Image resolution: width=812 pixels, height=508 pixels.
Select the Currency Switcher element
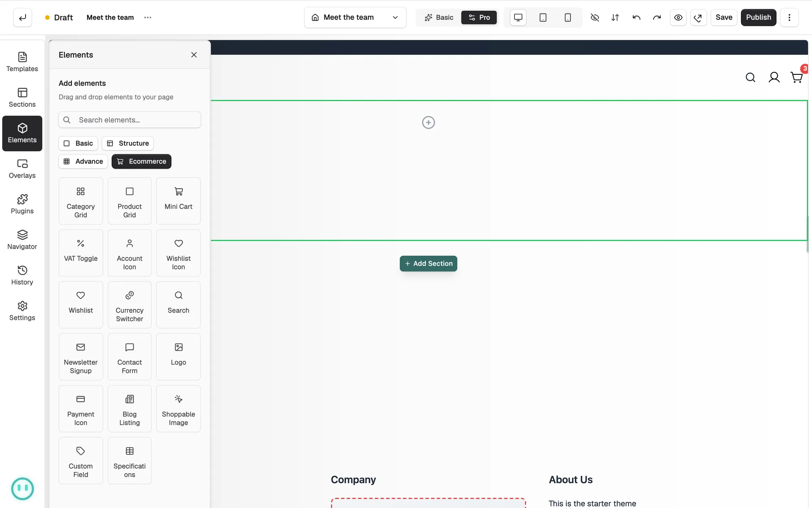[130, 305]
